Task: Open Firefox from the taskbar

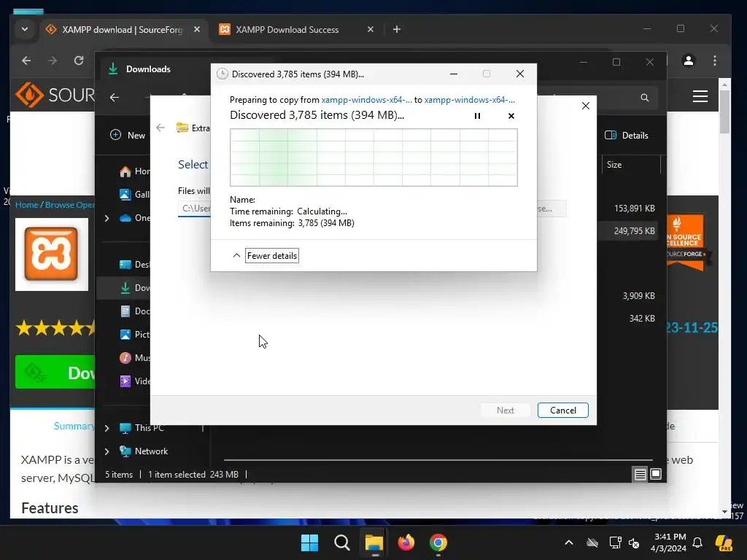Action: (x=406, y=542)
